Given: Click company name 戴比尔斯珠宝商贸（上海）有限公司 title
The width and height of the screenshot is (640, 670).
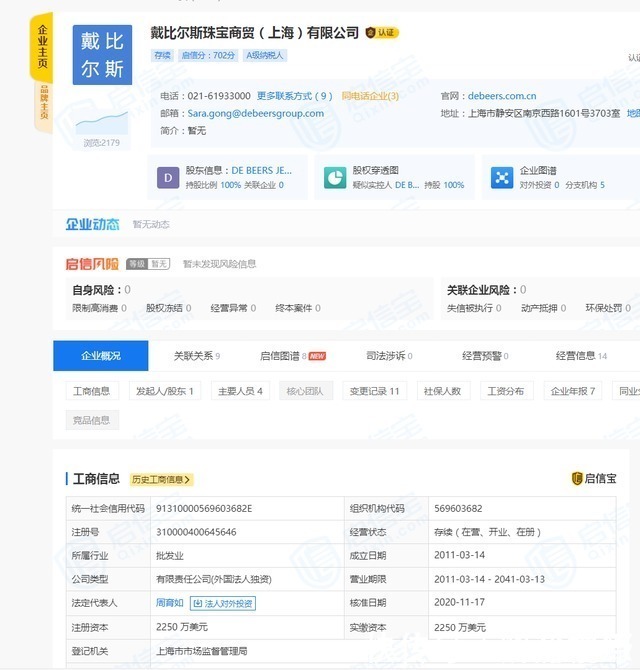Looking at the screenshot, I should pos(254,32).
